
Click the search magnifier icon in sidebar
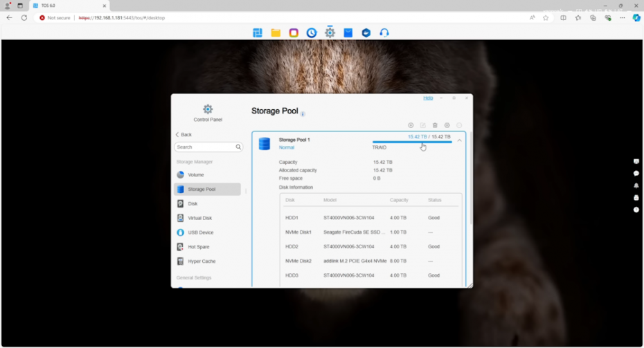(238, 147)
